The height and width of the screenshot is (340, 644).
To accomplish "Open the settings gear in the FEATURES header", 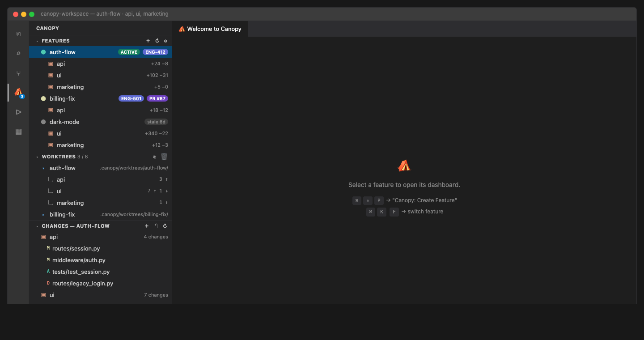I will click(165, 41).
